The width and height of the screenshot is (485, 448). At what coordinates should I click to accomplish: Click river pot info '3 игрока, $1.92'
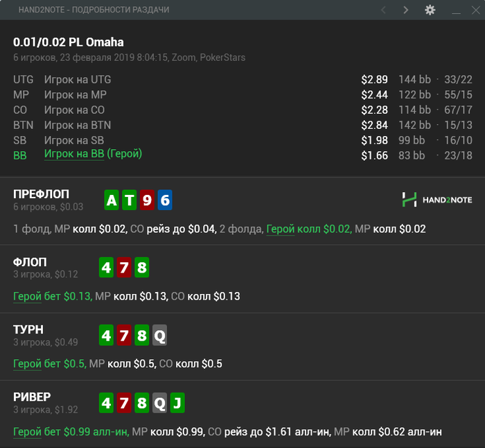coord(46,410)
